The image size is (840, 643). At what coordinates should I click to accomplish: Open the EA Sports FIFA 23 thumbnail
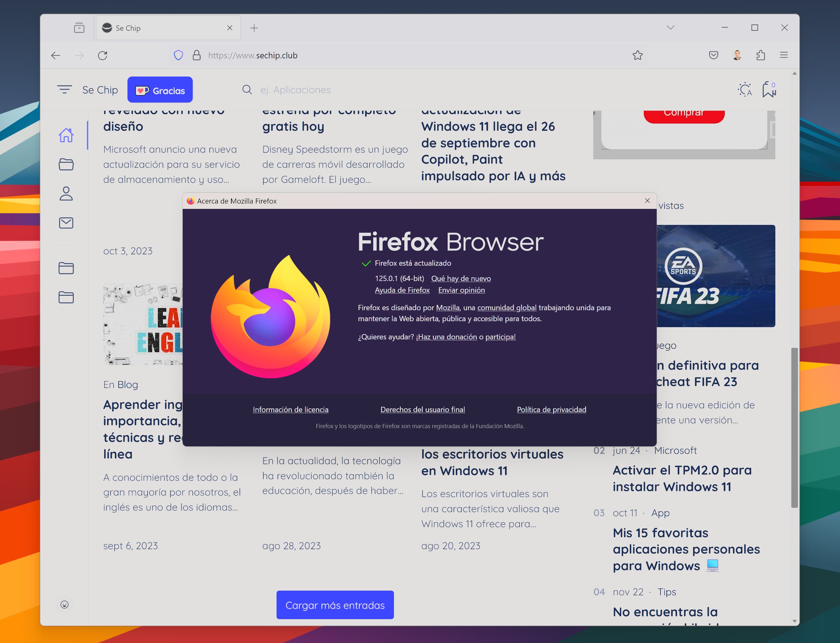716,276
